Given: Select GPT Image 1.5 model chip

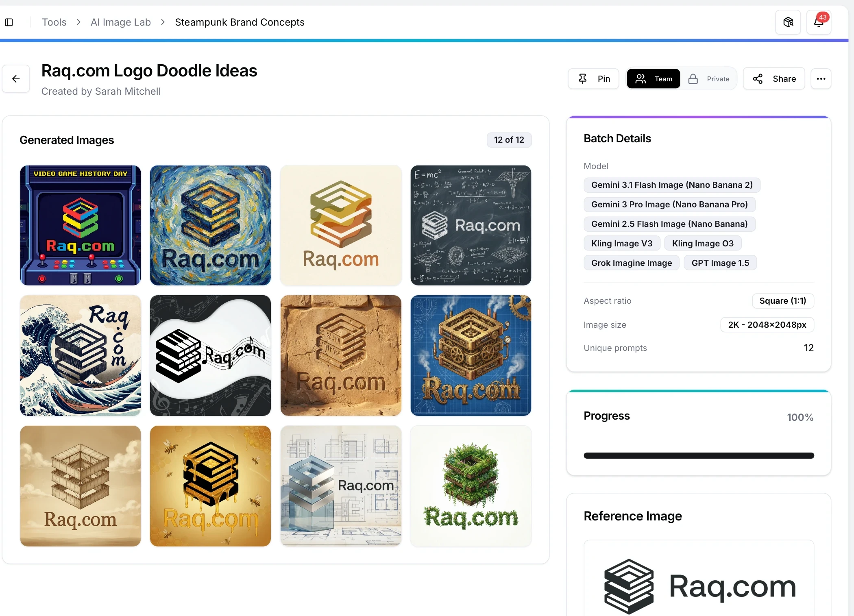Looking at the screenshot, I should [720, 263].
